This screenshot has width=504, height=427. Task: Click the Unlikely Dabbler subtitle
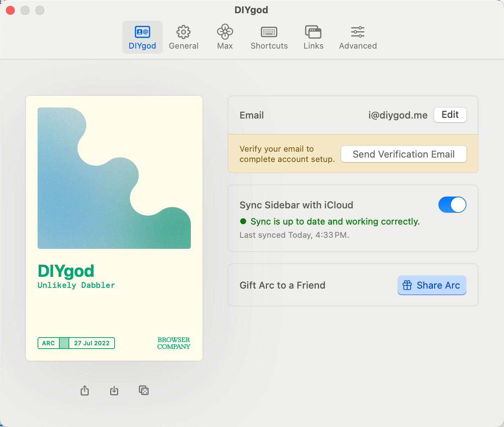point(76,285)
